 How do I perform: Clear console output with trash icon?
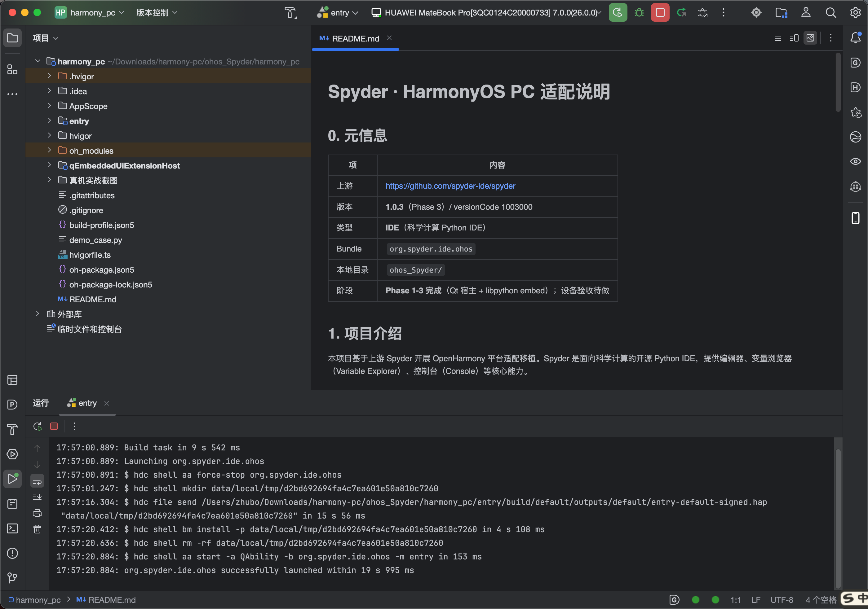37,529
